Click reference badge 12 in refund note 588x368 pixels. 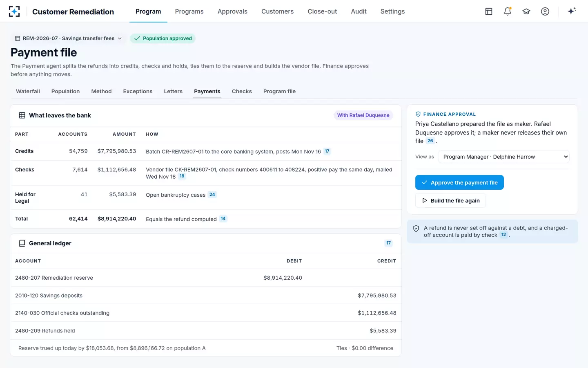(504, 235)
